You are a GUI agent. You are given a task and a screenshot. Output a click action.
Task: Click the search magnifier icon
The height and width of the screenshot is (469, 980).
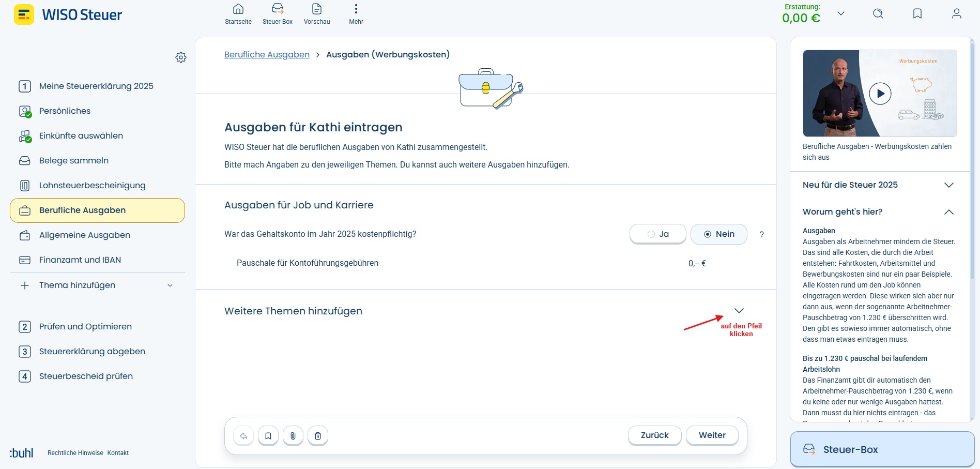(878, 13)
